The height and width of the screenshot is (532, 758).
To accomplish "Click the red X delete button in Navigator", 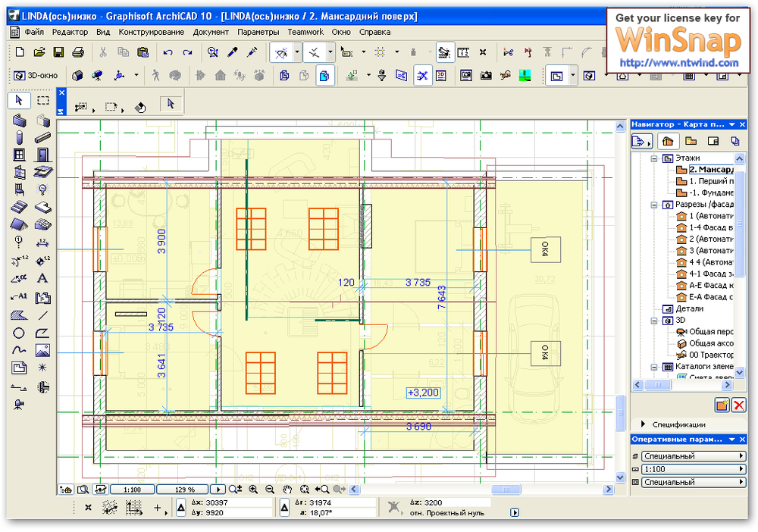I will [x=738, y=405].
